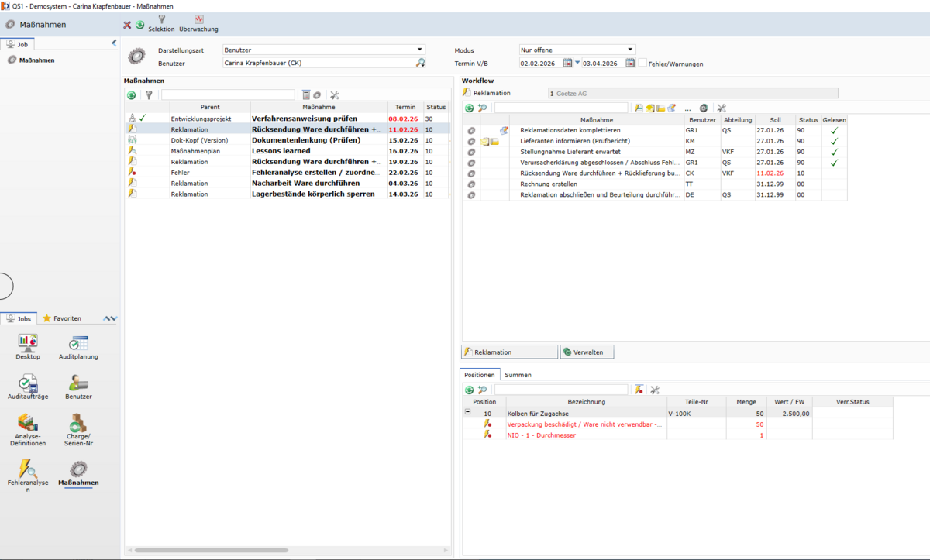Open the Benutzer job icon
Viewport: 930px width, 560px height.
(x=78, y=387)
